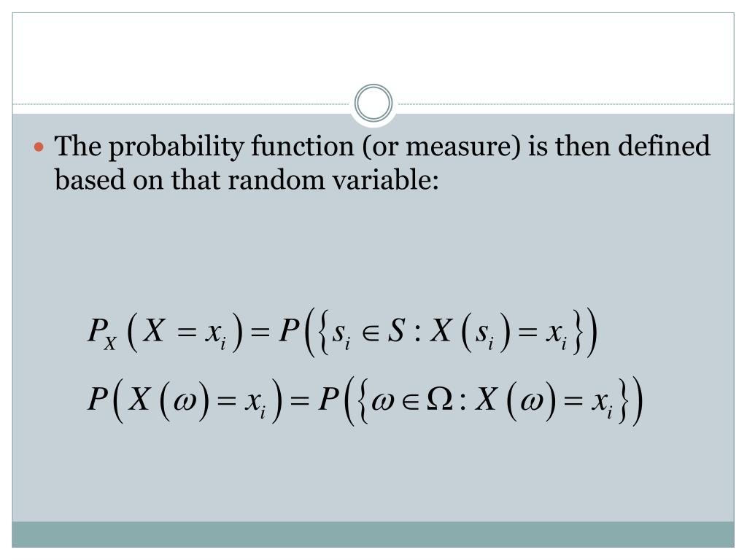Click the word "The" starting the bullet
This screenshot has width=747, height=560.
coord(77,145)
